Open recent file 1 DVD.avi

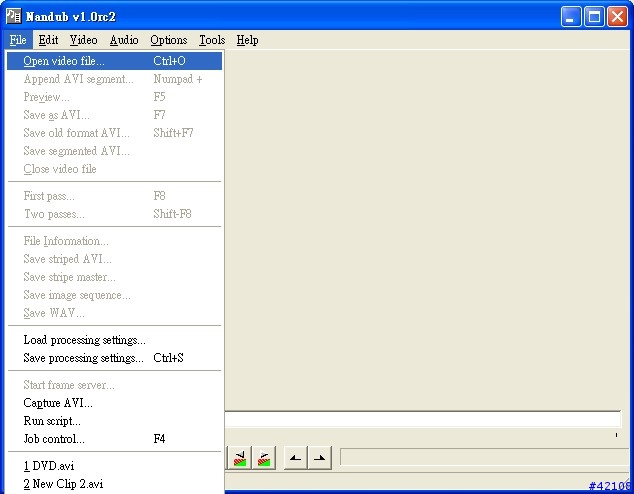click(x=114, y=466)
